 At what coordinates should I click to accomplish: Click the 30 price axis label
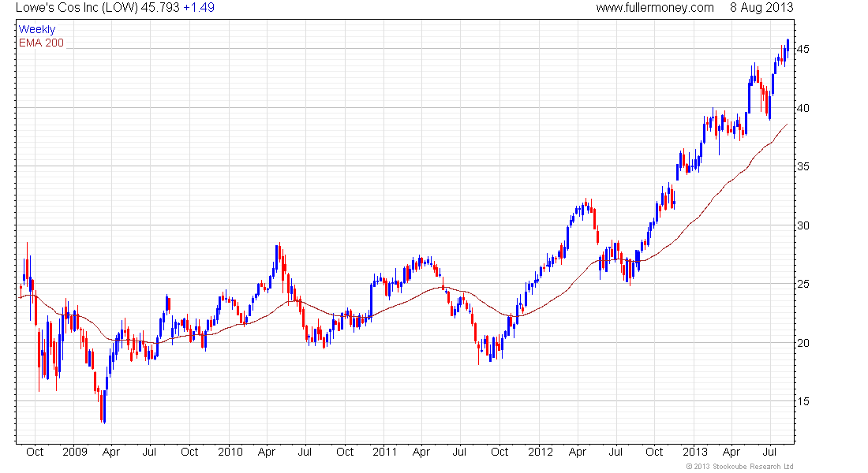pyautogui.click(x=803, y=225)
